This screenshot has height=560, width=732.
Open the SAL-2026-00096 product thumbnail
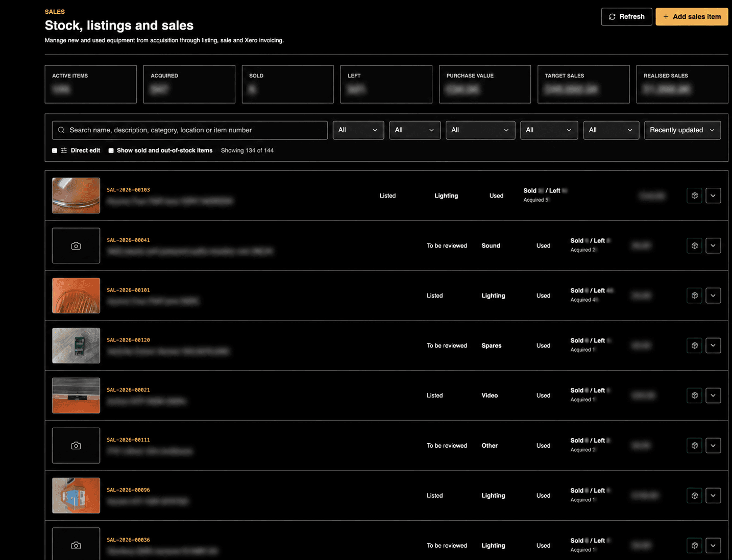76,496
